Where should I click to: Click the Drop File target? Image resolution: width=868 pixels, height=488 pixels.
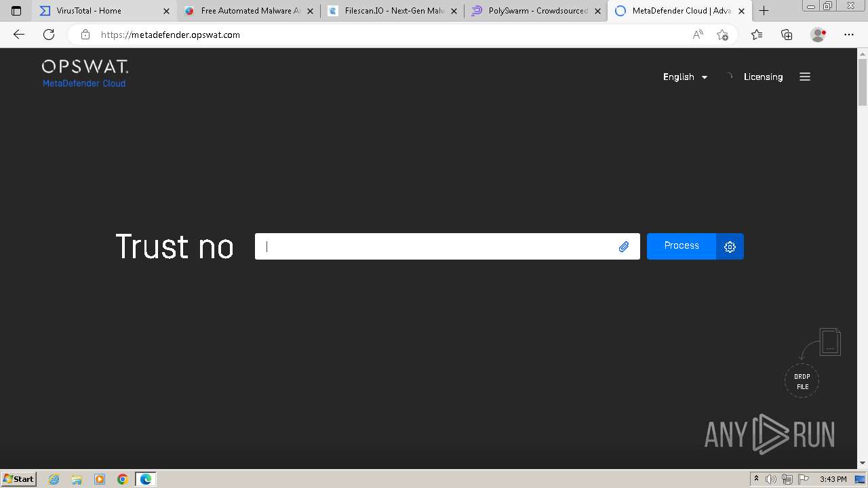(x=802, y=382)
